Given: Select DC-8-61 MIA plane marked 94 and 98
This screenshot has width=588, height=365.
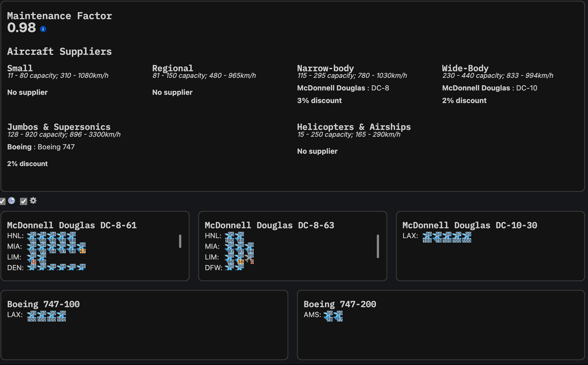Looking at the screenshot, I should [x=32, y=248].
